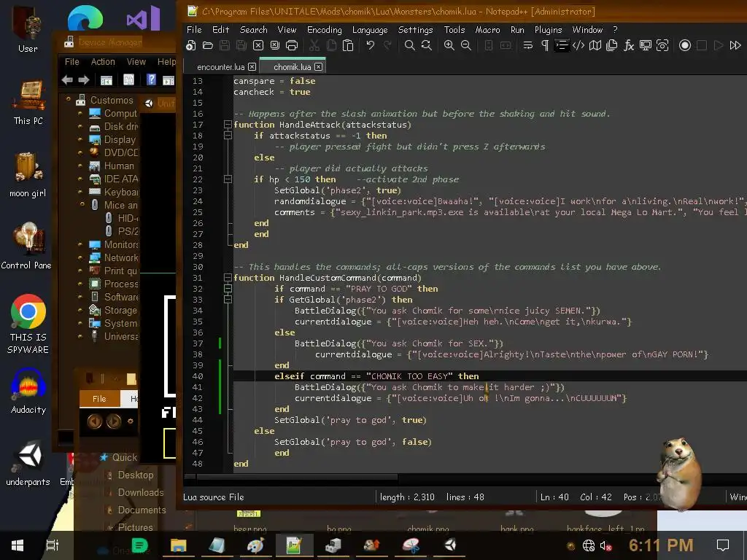Open Audacity desktop icon

click(28, 391)
